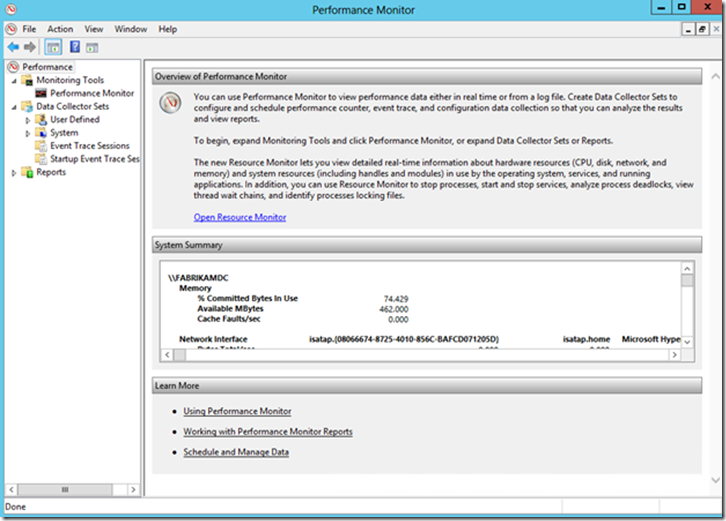
Task: Click the value 74.429
Action: (396, 299)
